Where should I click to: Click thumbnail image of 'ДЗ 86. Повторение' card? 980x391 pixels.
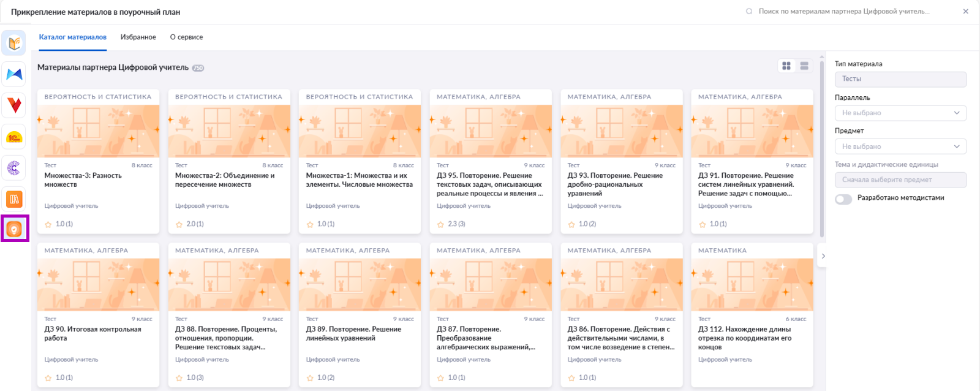coord(621,285)
